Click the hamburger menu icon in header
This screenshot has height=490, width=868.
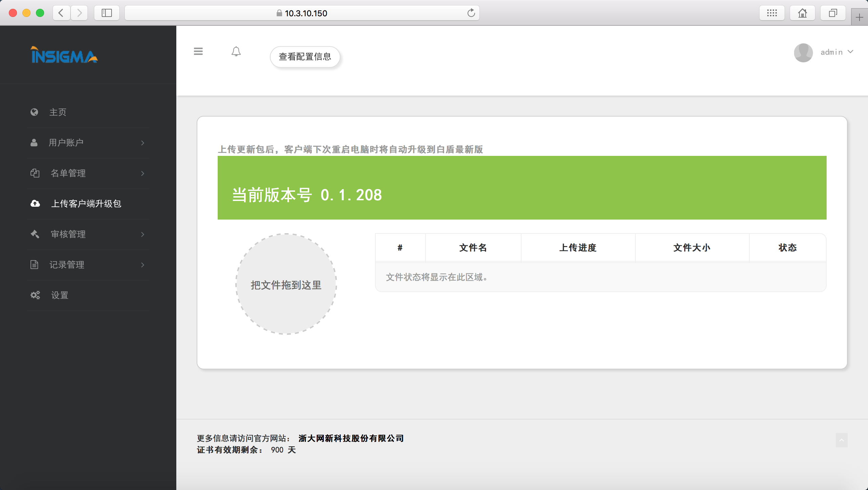point(198,52)
